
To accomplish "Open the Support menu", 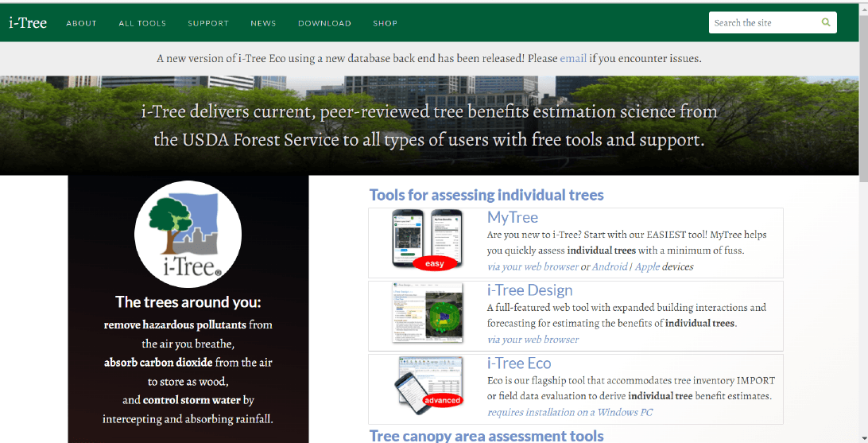I will (x=208, y=23).
